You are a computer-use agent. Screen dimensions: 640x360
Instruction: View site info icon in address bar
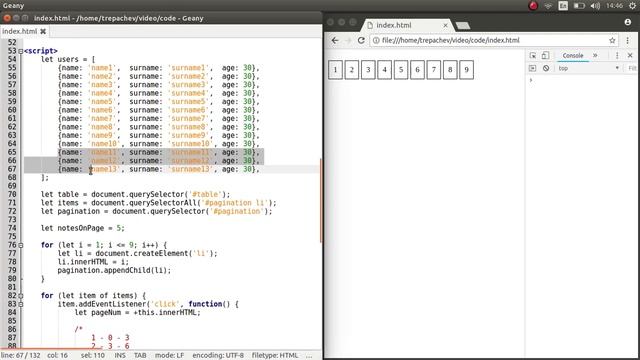click(376, 40)
